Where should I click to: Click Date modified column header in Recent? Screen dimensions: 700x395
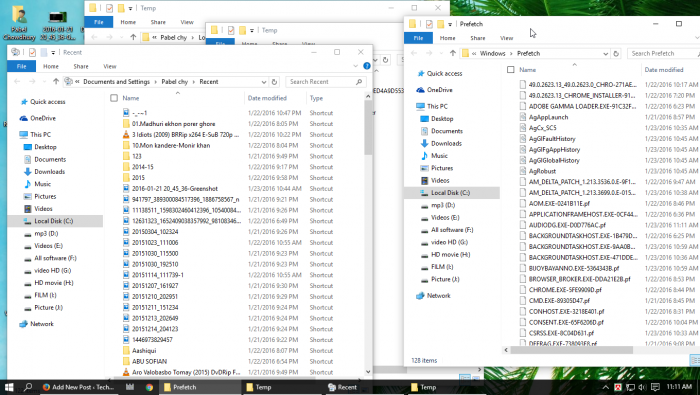click(x=267, y=98)
